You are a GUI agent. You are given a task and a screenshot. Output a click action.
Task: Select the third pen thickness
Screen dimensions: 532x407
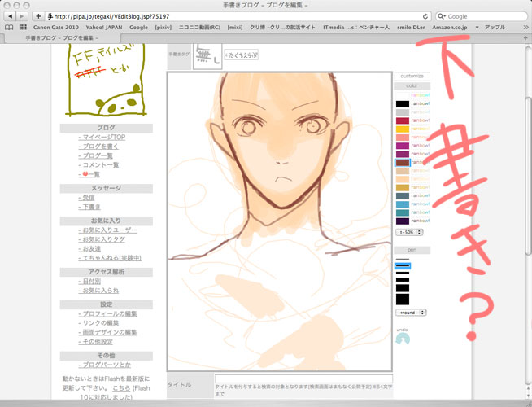(x=403, y=273)
